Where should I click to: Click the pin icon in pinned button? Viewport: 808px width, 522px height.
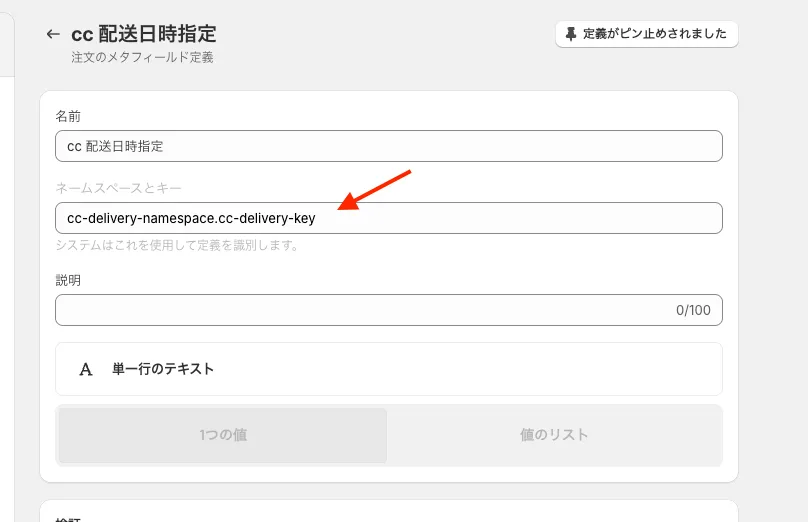click(x=571, y=34)
